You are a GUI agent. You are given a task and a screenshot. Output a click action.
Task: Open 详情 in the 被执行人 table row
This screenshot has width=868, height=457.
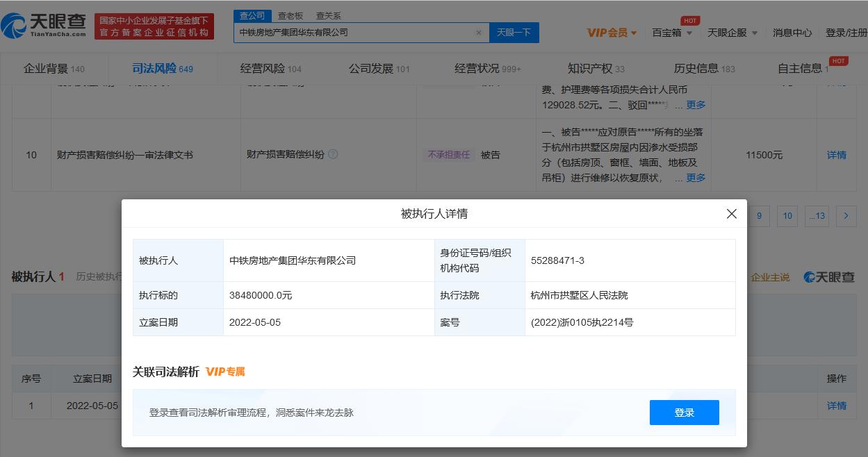click(x=837, y=406)
